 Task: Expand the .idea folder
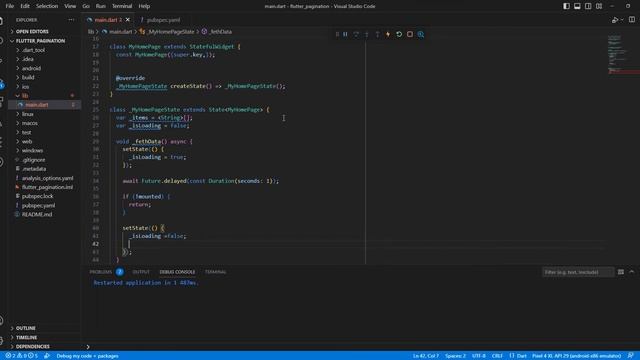pyautogui.click(x=44, y=59)
